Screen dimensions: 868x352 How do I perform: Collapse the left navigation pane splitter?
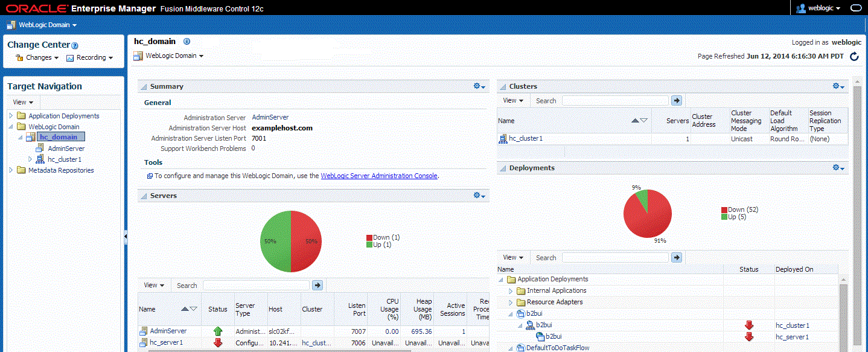126,237
